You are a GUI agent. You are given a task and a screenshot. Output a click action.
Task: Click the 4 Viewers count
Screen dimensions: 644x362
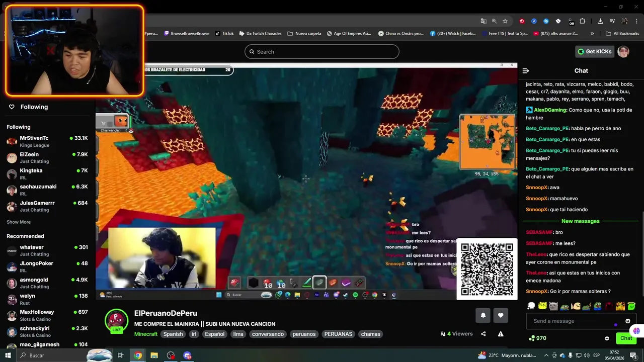pyautogui.click(x=456, y=334)
